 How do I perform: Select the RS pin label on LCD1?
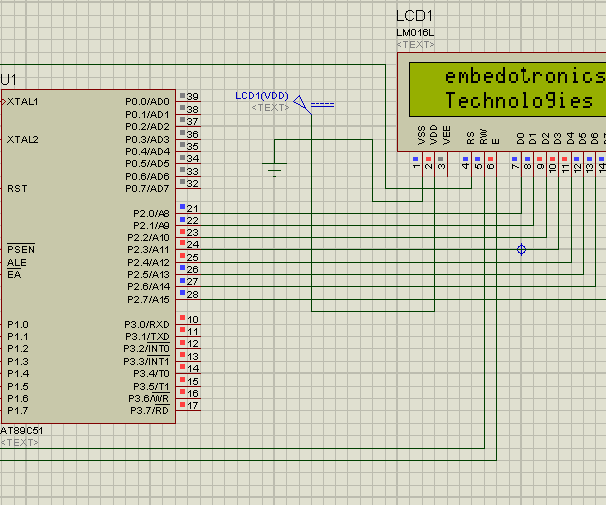470,138
